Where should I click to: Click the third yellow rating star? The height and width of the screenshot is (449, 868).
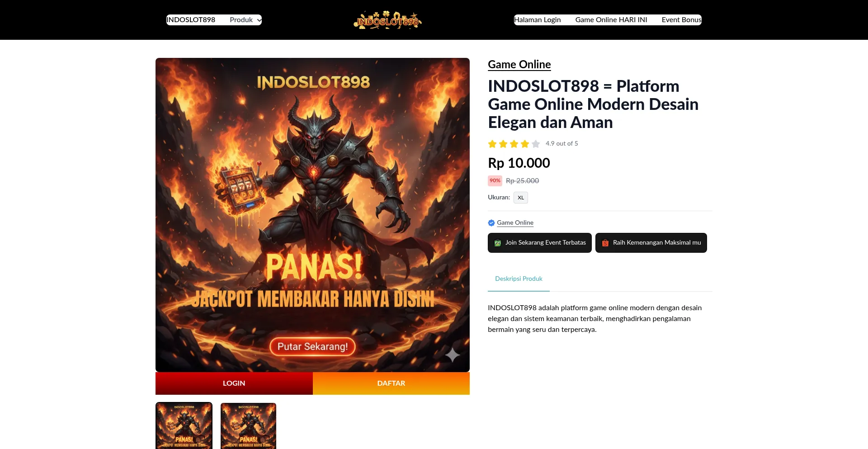pyautogui.click(x=514, y=144)
